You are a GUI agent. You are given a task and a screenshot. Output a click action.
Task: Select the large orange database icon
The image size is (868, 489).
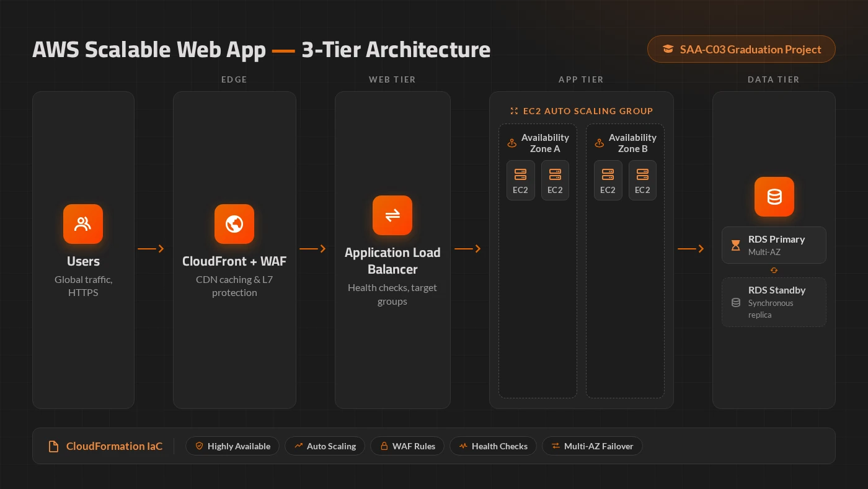pyautogui.click(x=774, y=197)
